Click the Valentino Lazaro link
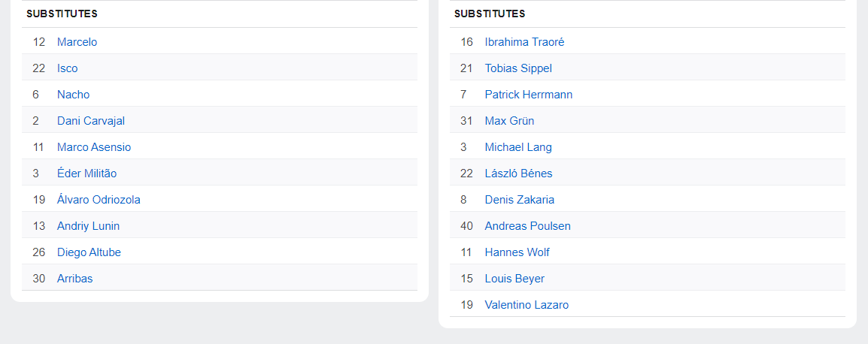This screenshot has height=344, width=868. (x=527, y=305)
